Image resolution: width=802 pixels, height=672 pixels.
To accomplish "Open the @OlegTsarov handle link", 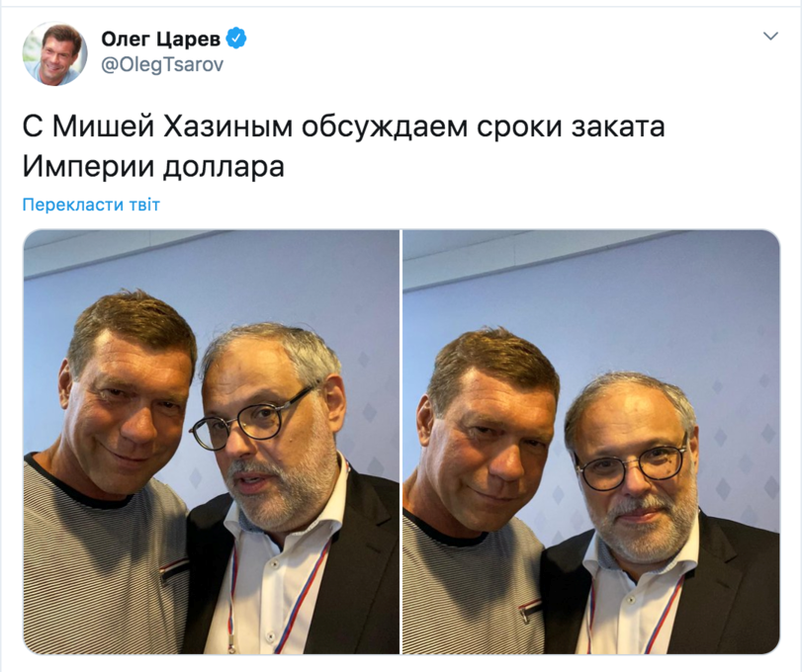I will point(162,64).
